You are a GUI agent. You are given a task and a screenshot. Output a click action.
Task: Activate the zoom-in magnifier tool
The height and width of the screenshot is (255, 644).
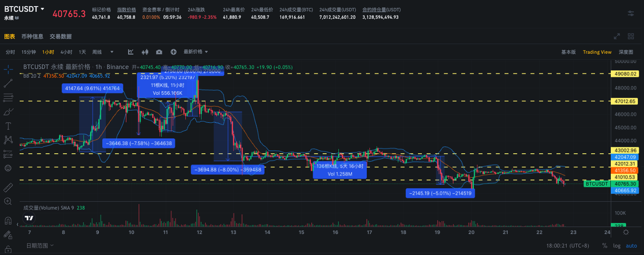tap(8, 201)
